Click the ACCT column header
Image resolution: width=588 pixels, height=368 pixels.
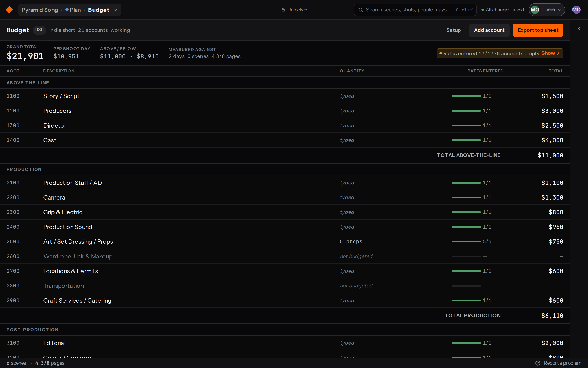coord(13,71)
